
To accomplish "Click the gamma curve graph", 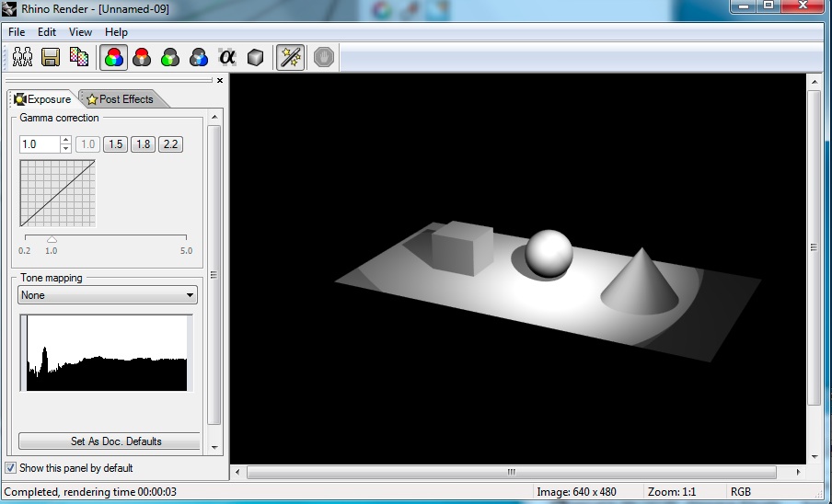I will point(58,193).
